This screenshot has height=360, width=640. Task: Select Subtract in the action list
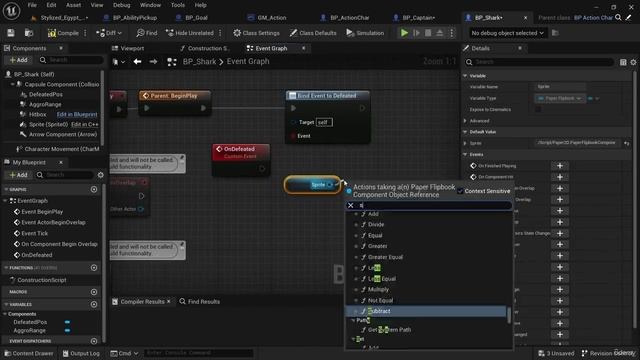pos(427,311)
